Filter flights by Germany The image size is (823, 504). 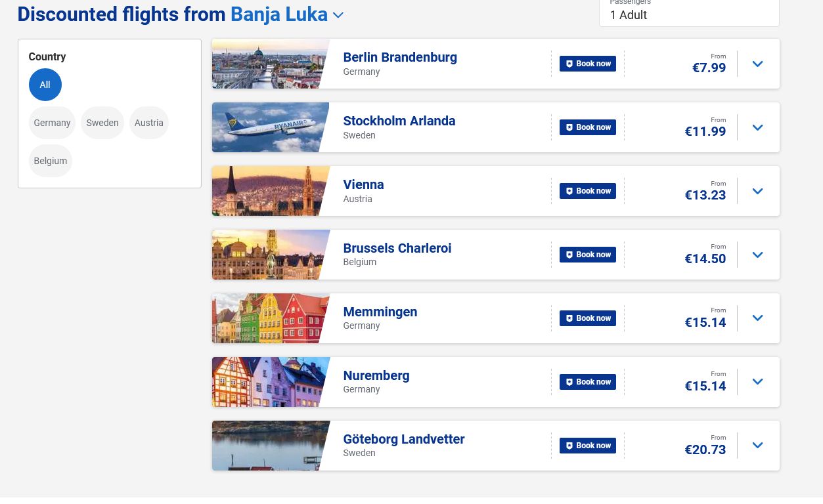pyautogui.click(x=52, y=123)
